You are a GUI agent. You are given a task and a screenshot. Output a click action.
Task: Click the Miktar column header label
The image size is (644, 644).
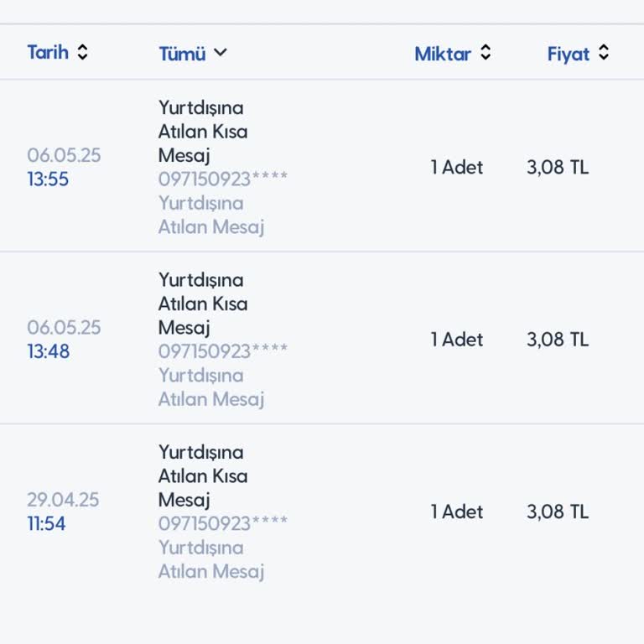[x=443, y=54]
